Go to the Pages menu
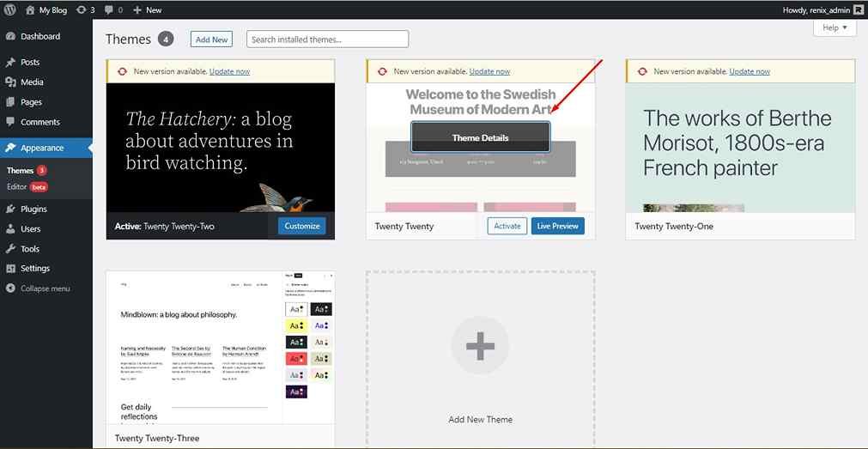The height and width of the screenshot is (449, 868). pos(46,102)
